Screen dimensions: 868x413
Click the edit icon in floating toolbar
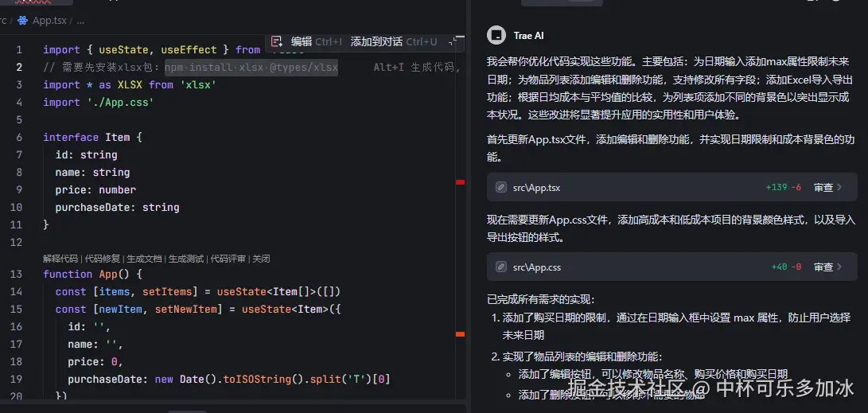(x=277, y=41)
